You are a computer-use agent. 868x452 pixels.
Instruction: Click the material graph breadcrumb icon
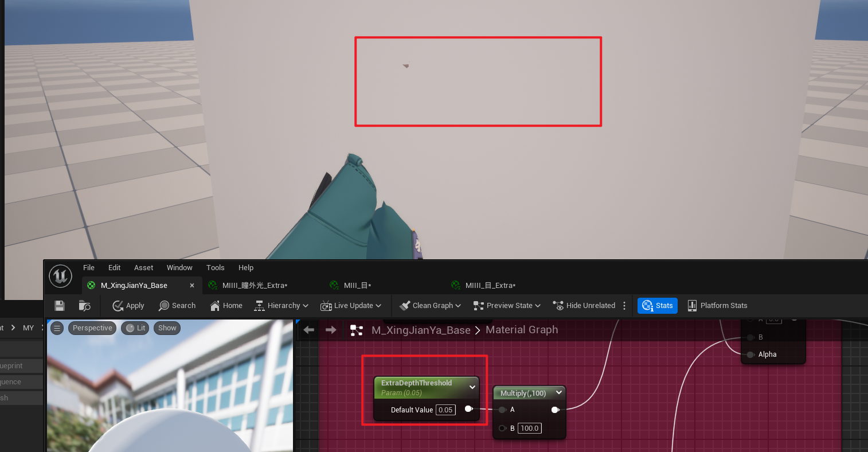click(x=357, y=330)
